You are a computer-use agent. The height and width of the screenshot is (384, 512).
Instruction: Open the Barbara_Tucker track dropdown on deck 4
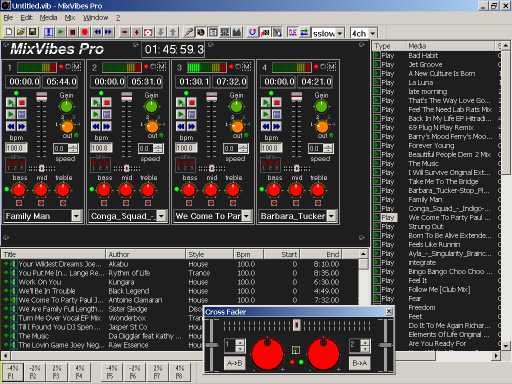coord(331,216)
